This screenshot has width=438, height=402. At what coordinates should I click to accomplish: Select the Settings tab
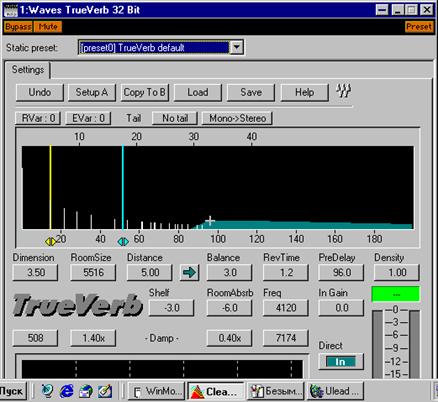point(28,70)
